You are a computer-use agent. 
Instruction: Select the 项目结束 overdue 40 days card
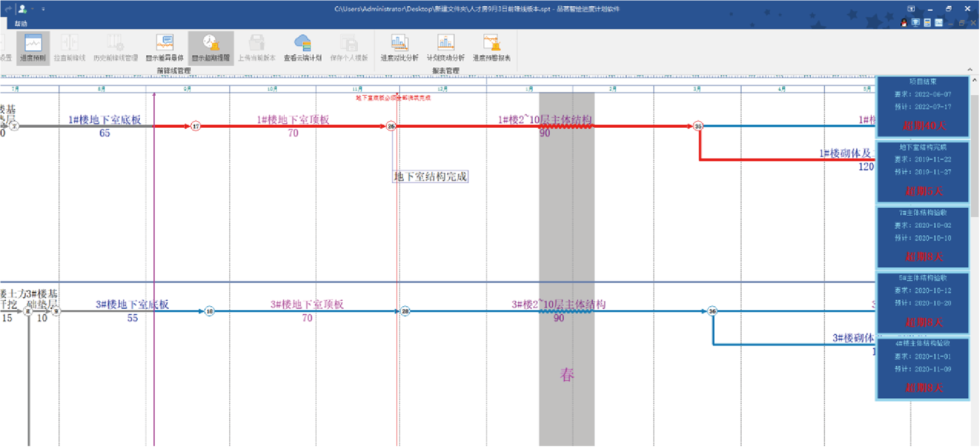click(x=923, y=106)
